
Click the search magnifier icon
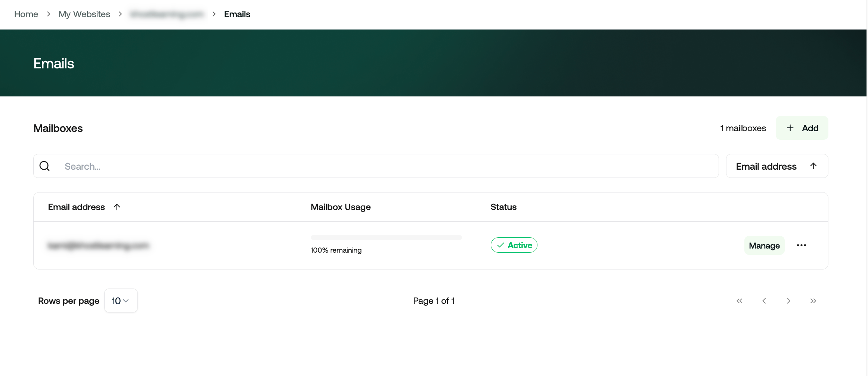tap(44, 166)
